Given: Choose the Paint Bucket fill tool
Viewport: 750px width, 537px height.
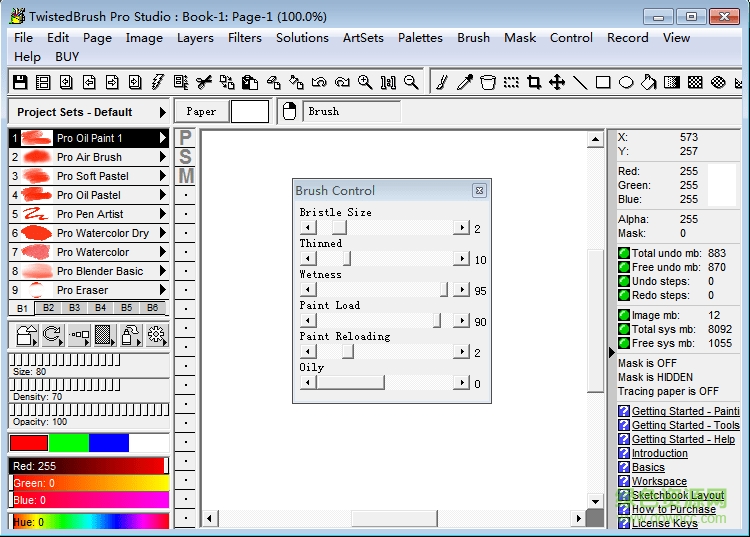Looking at the screenshot, I should tap(649, 82).
